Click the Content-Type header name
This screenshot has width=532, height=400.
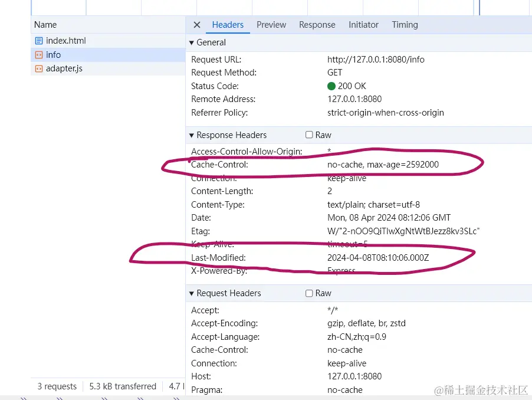tap(218, 205)
